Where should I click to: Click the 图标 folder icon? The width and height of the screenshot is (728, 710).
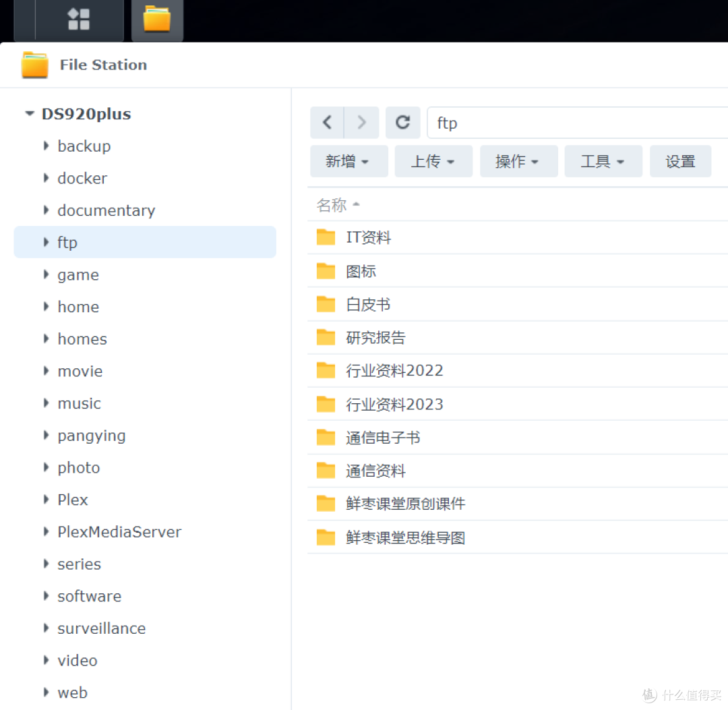pyautogui.click(x=326, y=271)
